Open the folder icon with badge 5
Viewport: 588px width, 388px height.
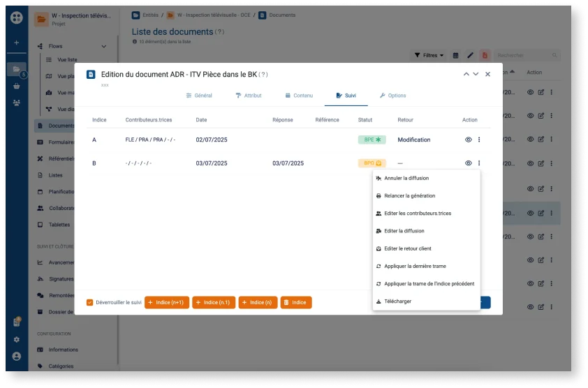point(17,69)
